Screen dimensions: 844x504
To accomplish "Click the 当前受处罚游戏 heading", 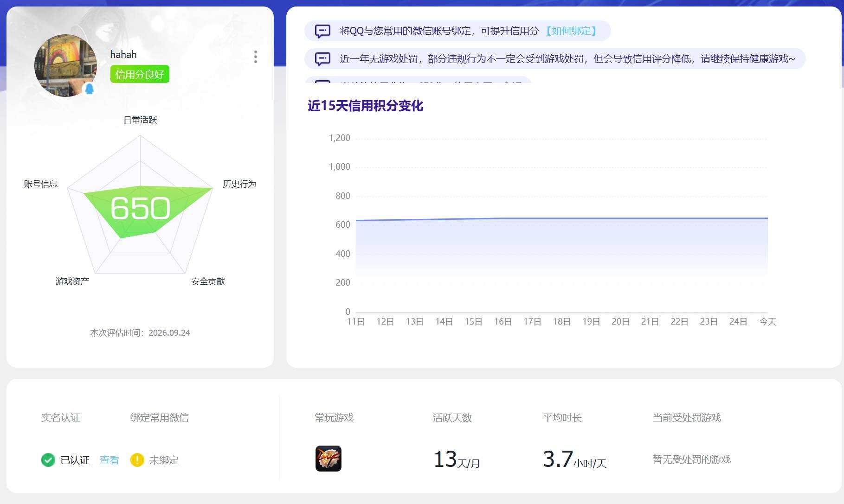I will pos(687,418).
